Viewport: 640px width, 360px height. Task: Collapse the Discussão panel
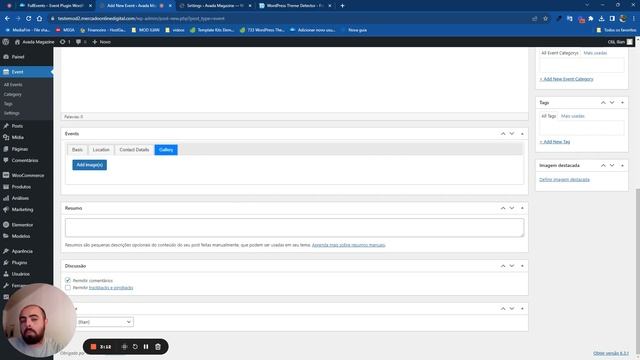pyautogui.click(x=522, y=266)
